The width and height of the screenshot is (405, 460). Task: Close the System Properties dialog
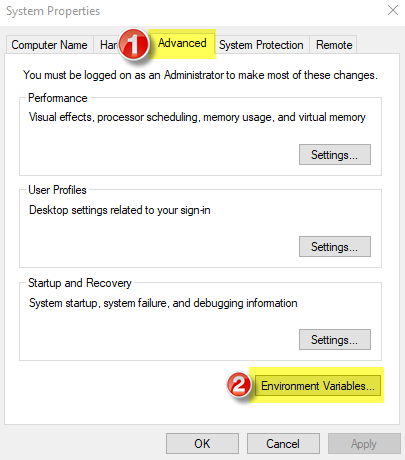coord(393,10)
